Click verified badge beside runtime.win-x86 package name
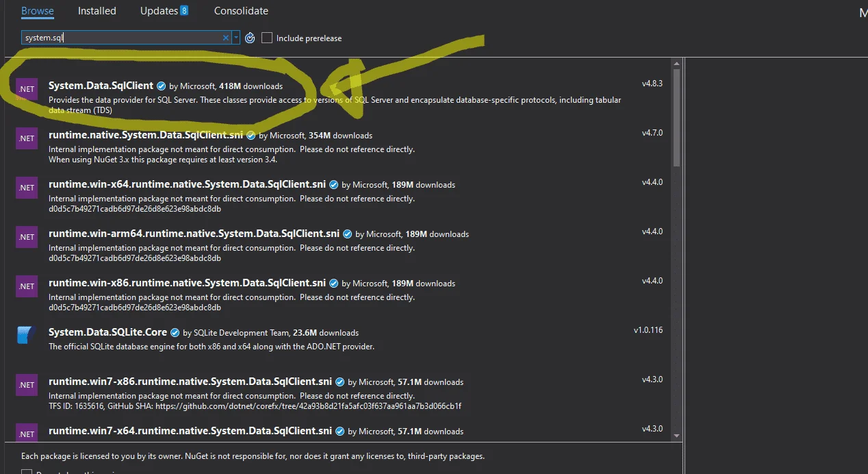 (x=334, y=284)
